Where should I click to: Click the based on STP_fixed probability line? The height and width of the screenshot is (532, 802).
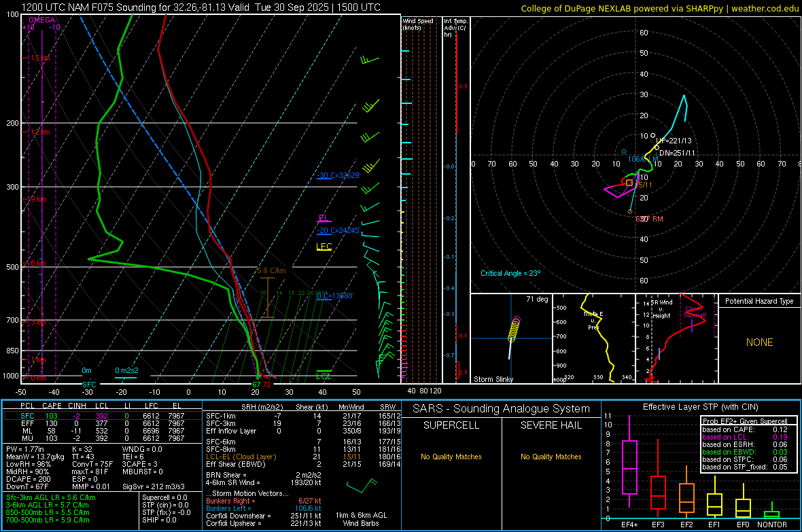tap(745, 467)
